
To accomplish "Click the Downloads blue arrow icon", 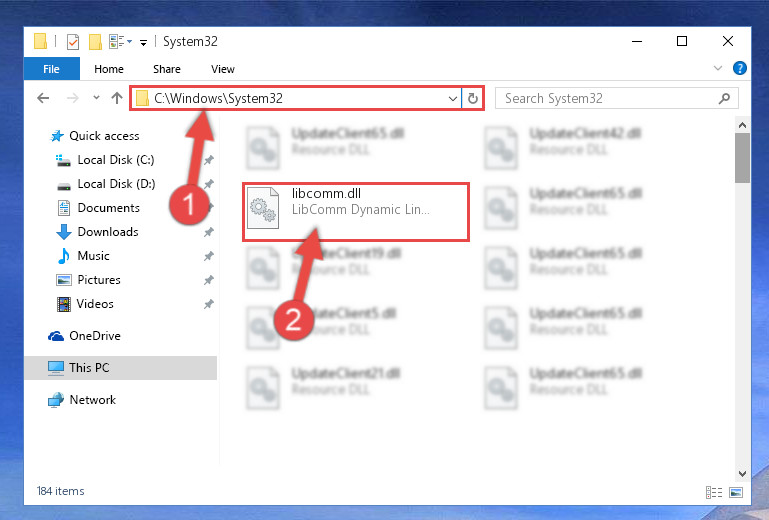I will tap(64, 232).
